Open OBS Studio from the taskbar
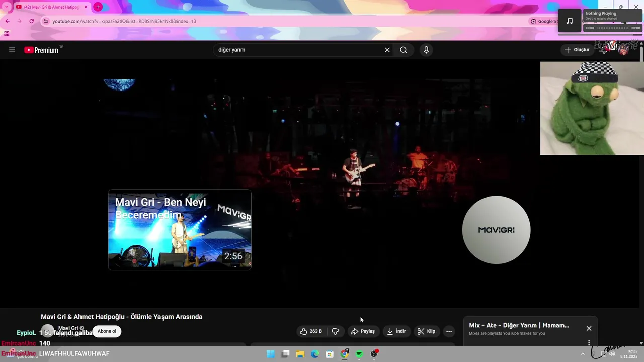The height and width of the screenshot is (362, 644). click(x=374, y=354)
